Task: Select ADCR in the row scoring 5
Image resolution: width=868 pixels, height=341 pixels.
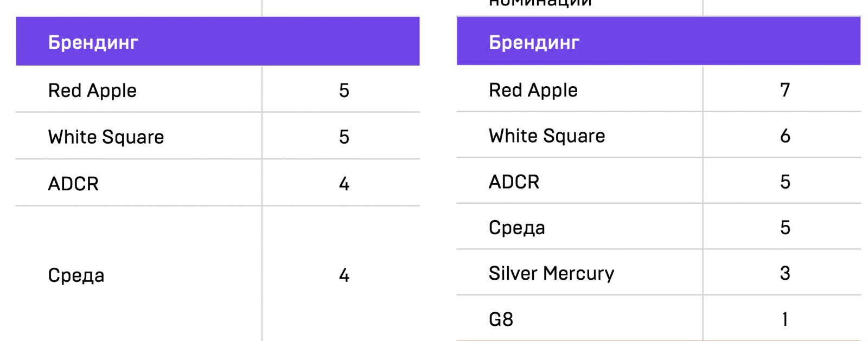Action: tap(514, 182)
